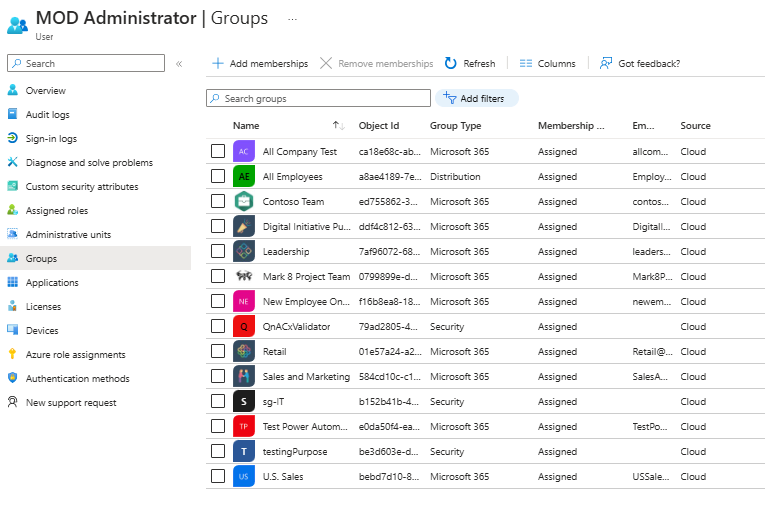Click the Search groups input field
The image size is (765, 523).
318,98
